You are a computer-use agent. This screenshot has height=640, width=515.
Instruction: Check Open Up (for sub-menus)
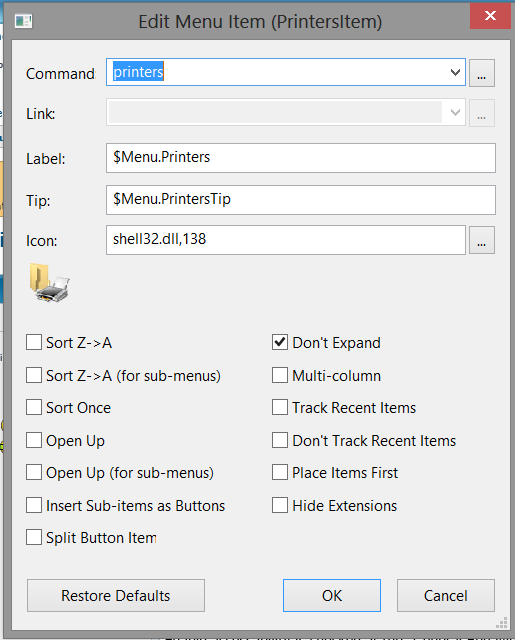34,472
